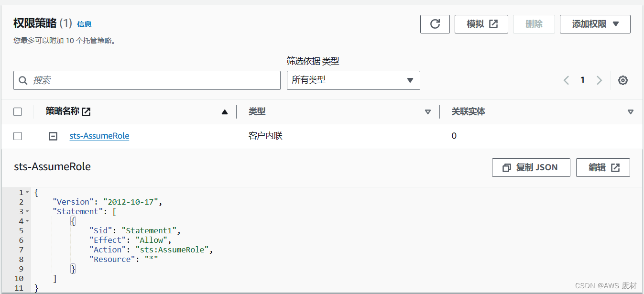Check the select-all checkbox in table header
Image resolution: width=644 pixels, height=294 pixels.
18,111
